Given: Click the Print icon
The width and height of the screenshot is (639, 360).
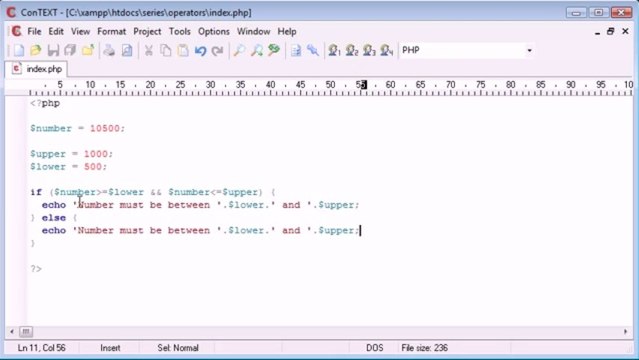Looking at the screenshot, I should click(109, 51).
